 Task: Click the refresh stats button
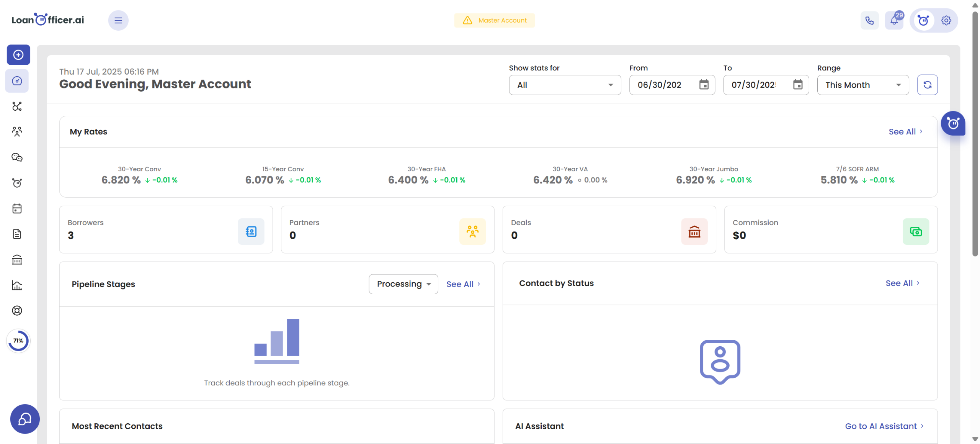(x=927, y=85)
